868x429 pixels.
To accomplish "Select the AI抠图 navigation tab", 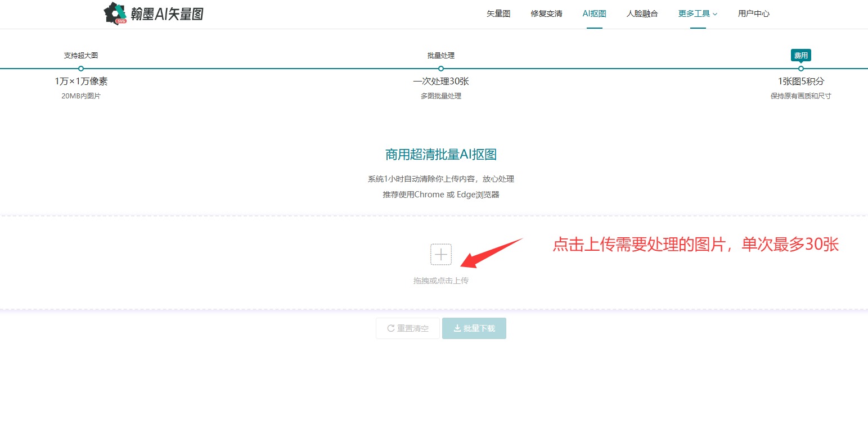I will 594,13.
